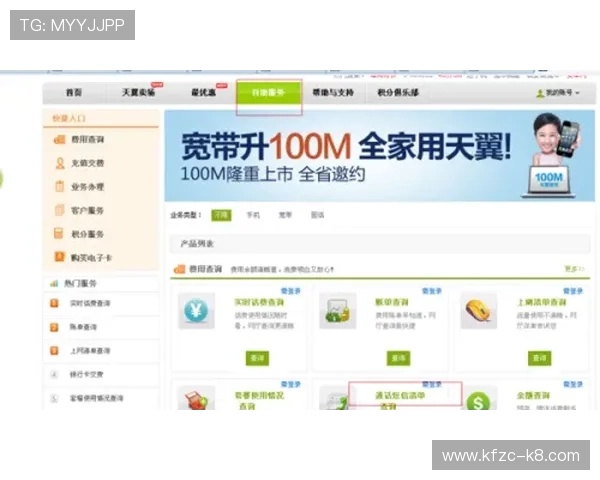
Task: Click the green 查询 button under 账单查询
Action: tap(398, 358)
